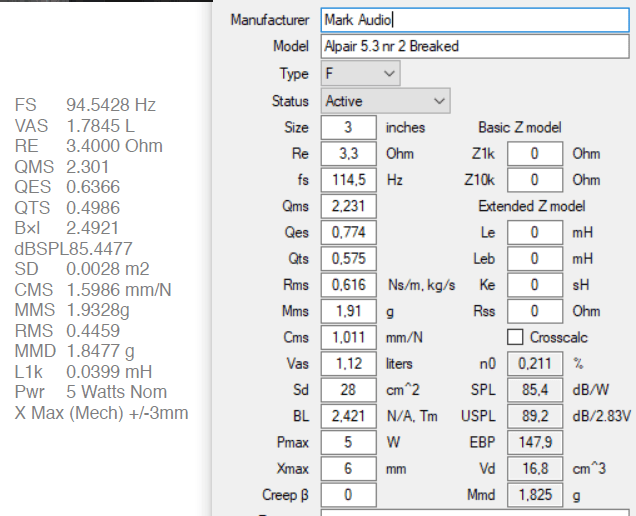Click the Xmax input showing 6
Viewport: 636px width, 516px height.
click(x=348, y=469)
